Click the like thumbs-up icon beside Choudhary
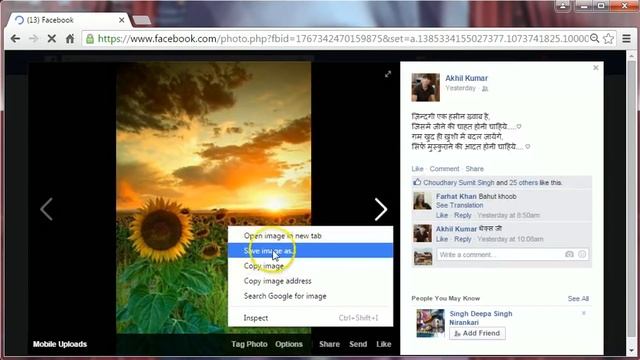The image size is (640, 360). click(417, 182)
